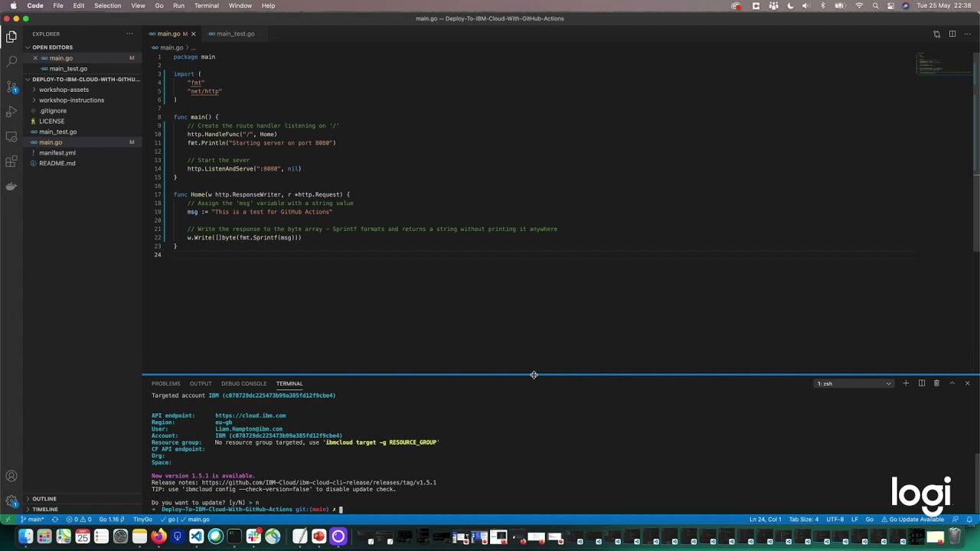Open README.md in the file explorer
The width and height of the screenshot is (980, 551).
pos(57,164)
